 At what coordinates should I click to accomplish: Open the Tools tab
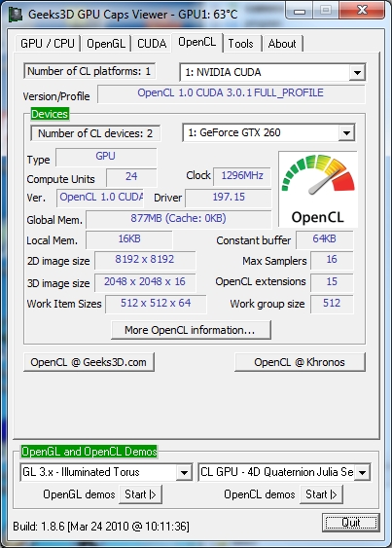[240, 44]
